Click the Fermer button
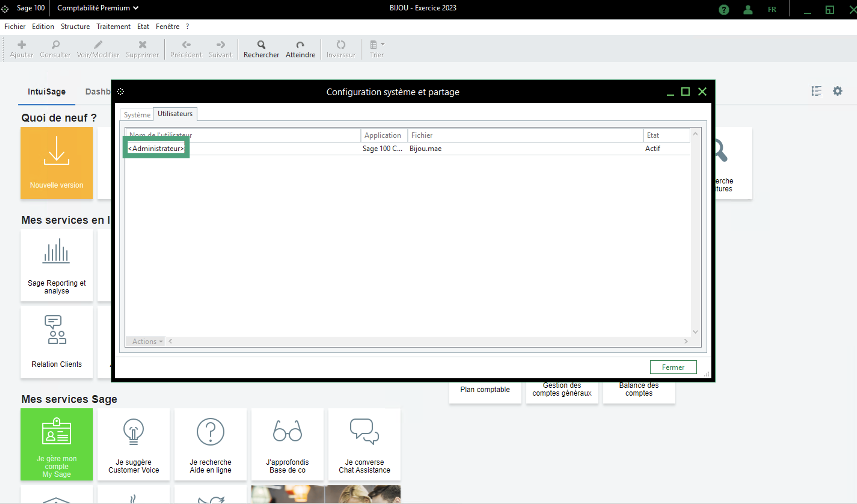857x504 pixels. 673,367
